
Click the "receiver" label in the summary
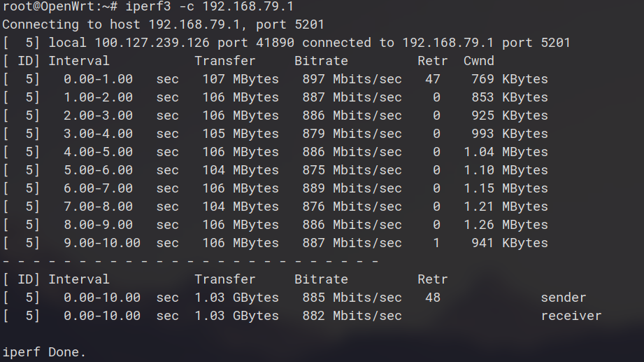[571, 316]
